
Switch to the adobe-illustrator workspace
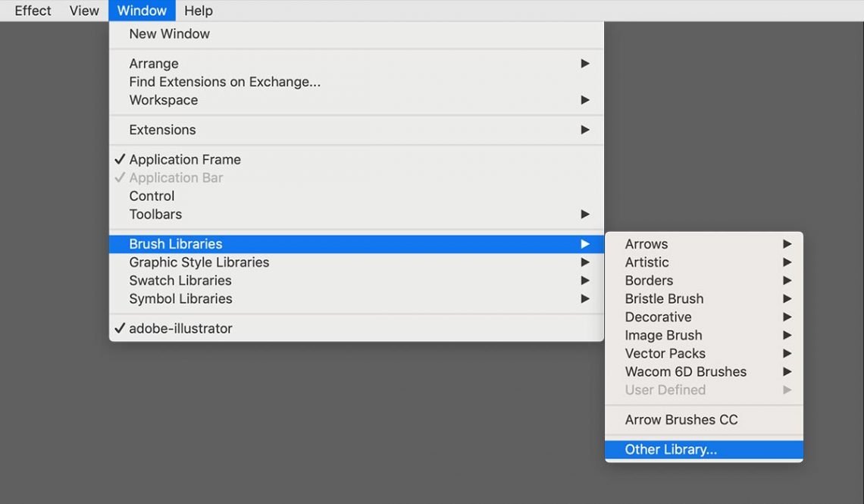[x=183, y=328]
